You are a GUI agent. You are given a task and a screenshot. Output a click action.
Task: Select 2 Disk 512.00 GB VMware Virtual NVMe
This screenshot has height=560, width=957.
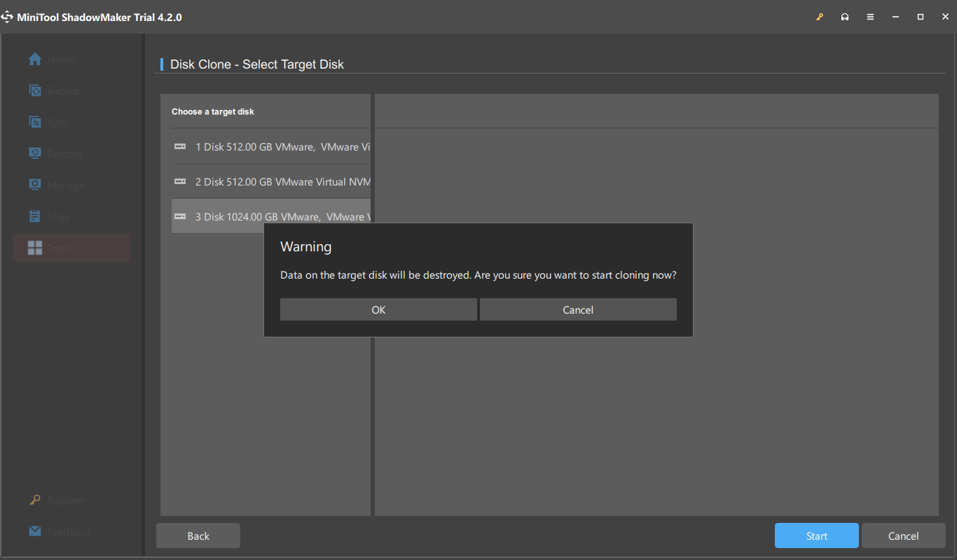pos(271,181)
